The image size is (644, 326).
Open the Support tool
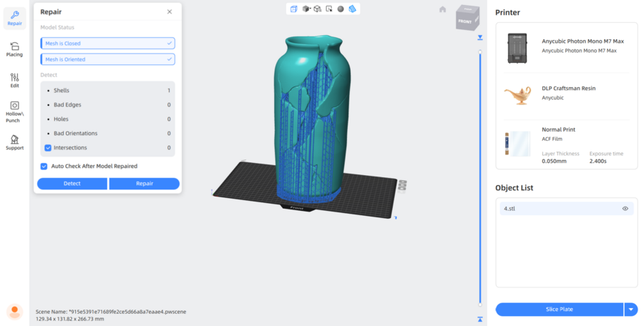click(x=14, y=142)
